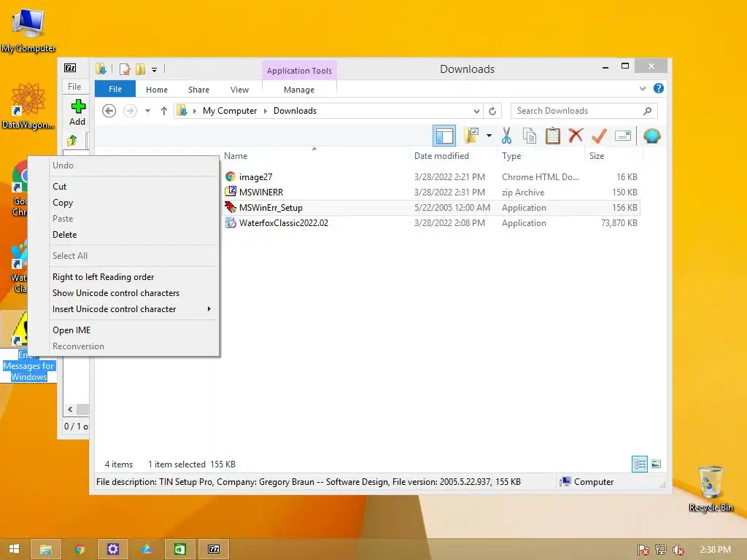Click the search magnifier icon
Screen dimensions: 747x560
pos(647,111)
